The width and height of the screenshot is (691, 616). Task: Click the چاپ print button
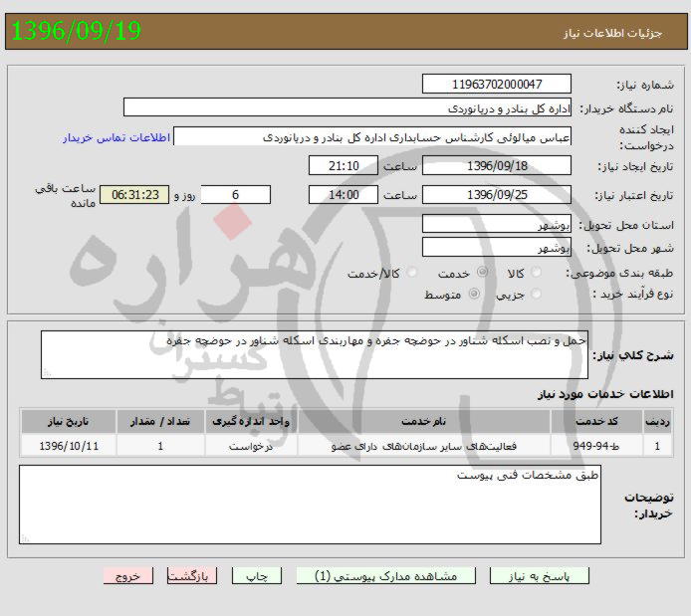257,576
